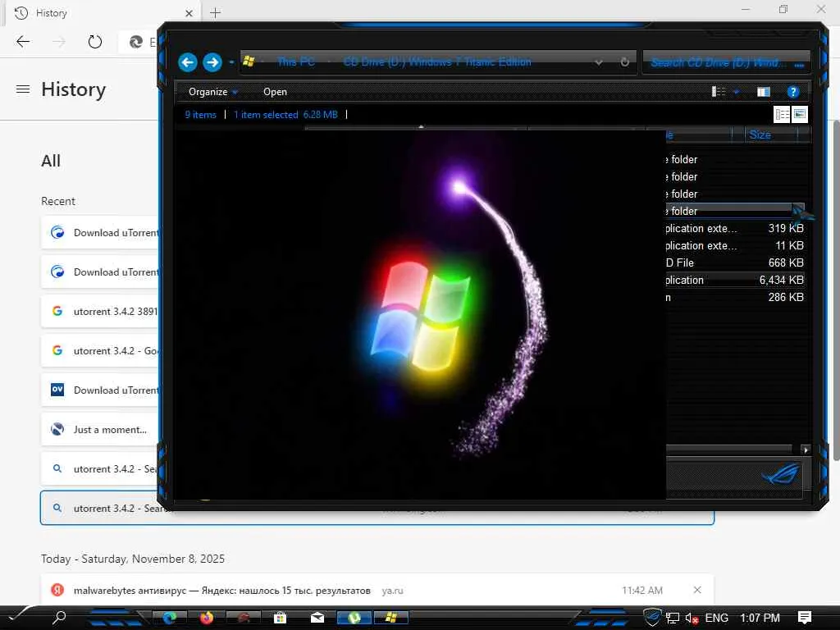Screen dimensions: 840x630
Task: Open the Mail app from the taskbar
Action: coord(317,618)
